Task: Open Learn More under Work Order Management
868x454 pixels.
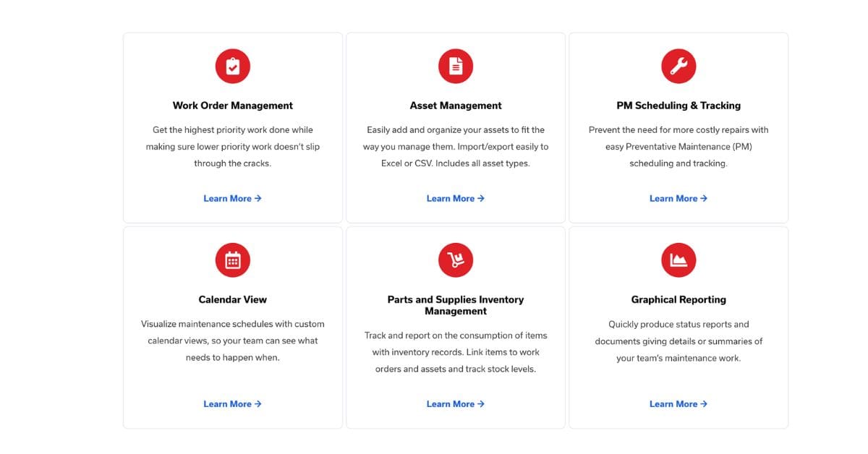Action: (229, 198)
